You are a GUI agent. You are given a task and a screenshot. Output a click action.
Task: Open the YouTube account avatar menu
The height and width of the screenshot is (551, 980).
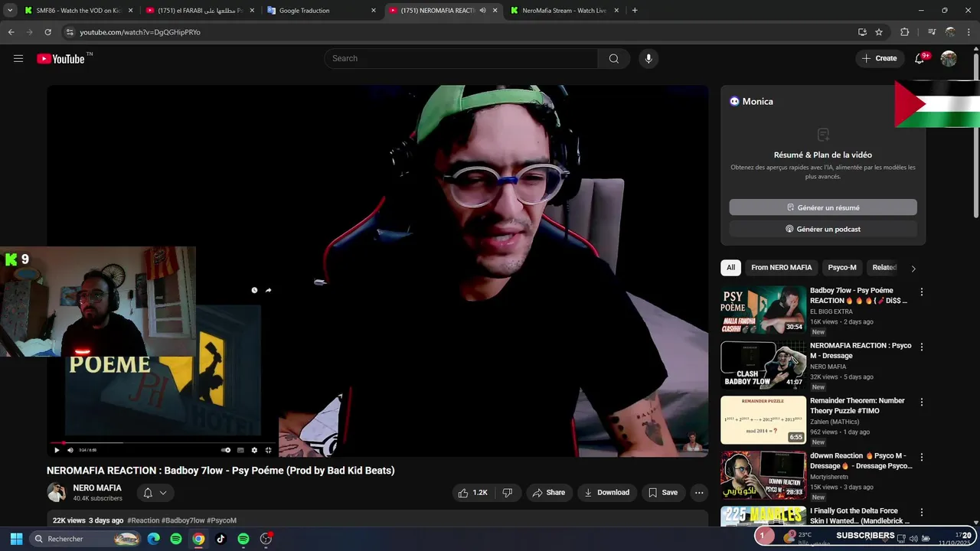click(x=949, y=59)
